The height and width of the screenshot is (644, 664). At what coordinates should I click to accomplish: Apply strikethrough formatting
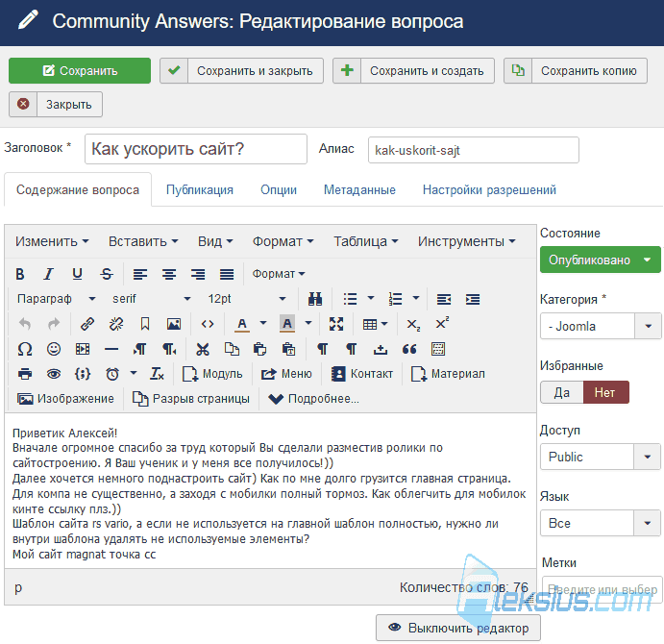pyautogui.click(x=107, y=274)
